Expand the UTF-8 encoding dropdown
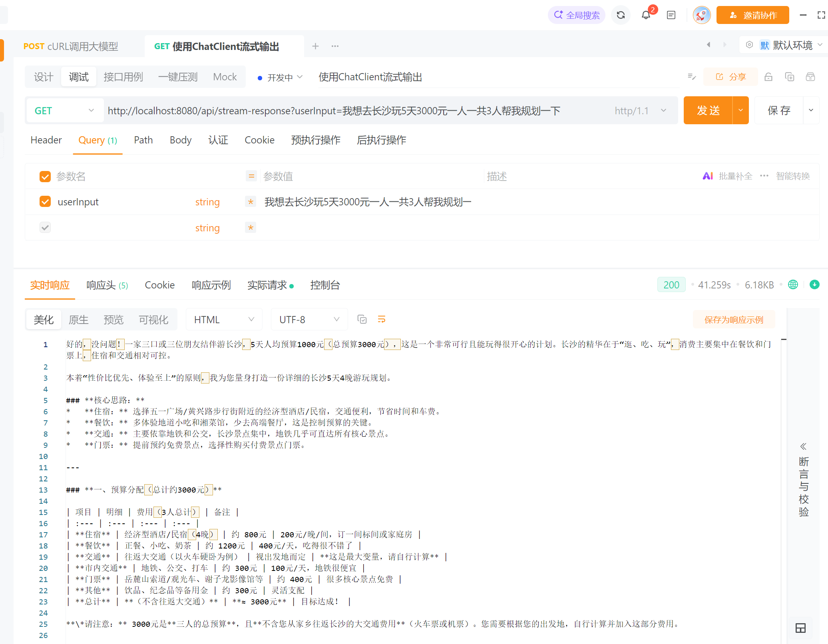Image resolution: width=828 pixels, height=644 pixels. [309, 320]
